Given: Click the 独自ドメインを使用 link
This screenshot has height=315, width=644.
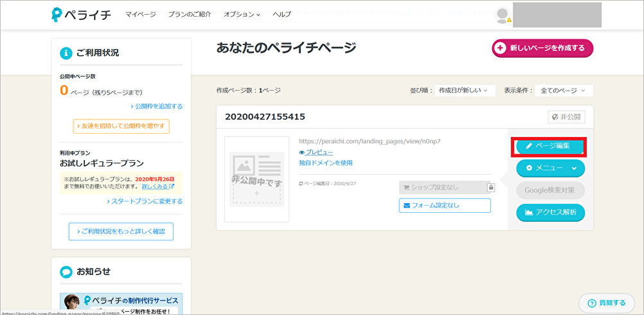Looking at the screenshot, I should 326,163.
